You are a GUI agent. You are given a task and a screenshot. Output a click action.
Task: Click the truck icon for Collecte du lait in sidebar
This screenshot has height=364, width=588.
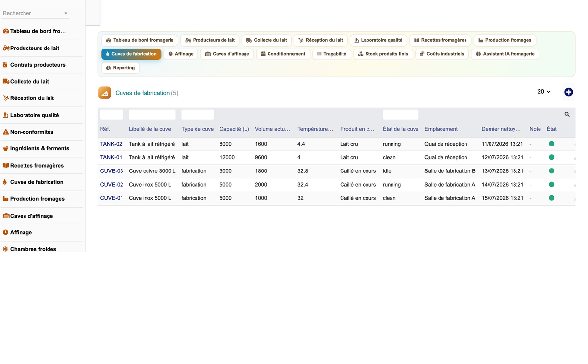point(6,81)
